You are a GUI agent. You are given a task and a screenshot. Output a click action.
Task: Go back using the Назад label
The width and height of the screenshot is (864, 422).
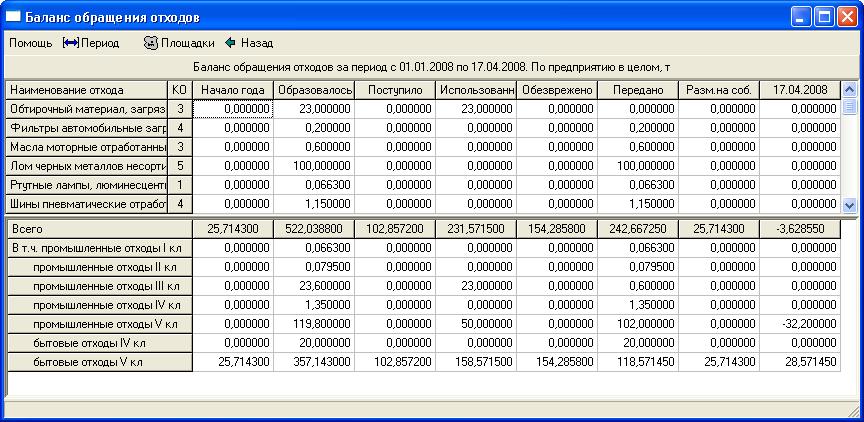(256, 43)
